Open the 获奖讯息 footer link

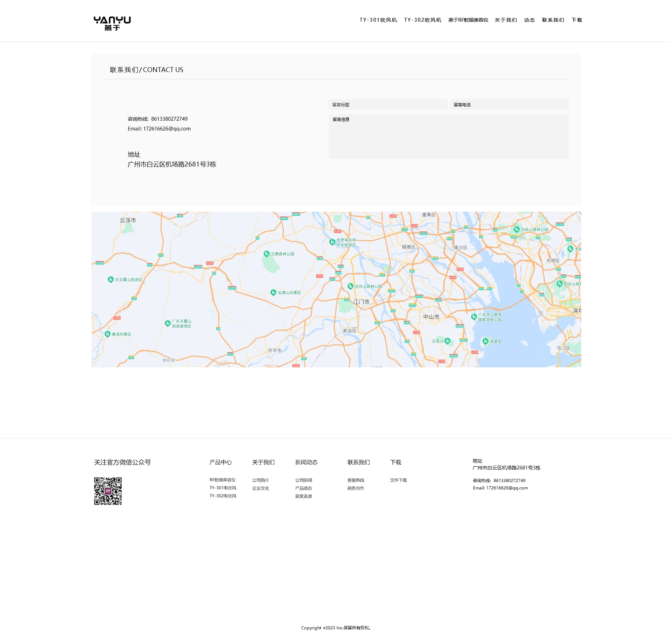[x=303, y=496]
